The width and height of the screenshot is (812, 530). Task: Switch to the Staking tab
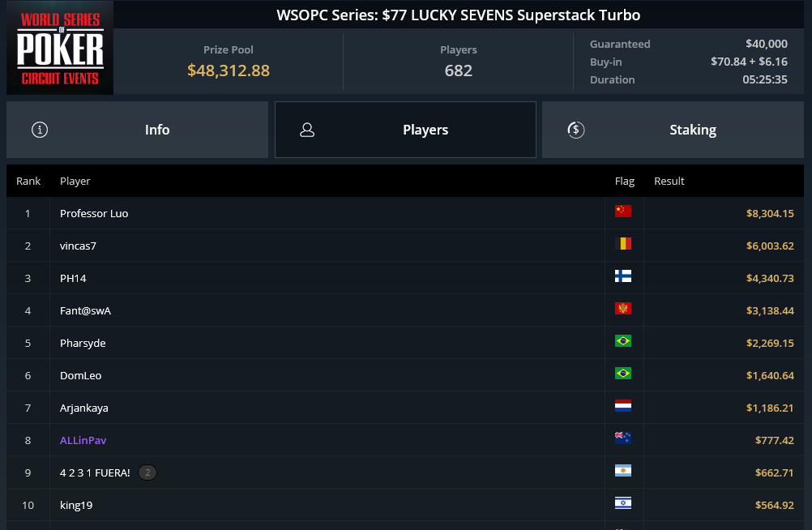point(673,130)
